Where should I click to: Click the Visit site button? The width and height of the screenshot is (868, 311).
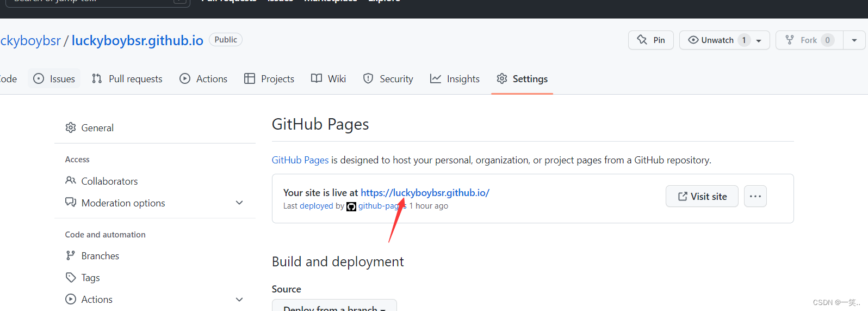[x=702, y=196]
